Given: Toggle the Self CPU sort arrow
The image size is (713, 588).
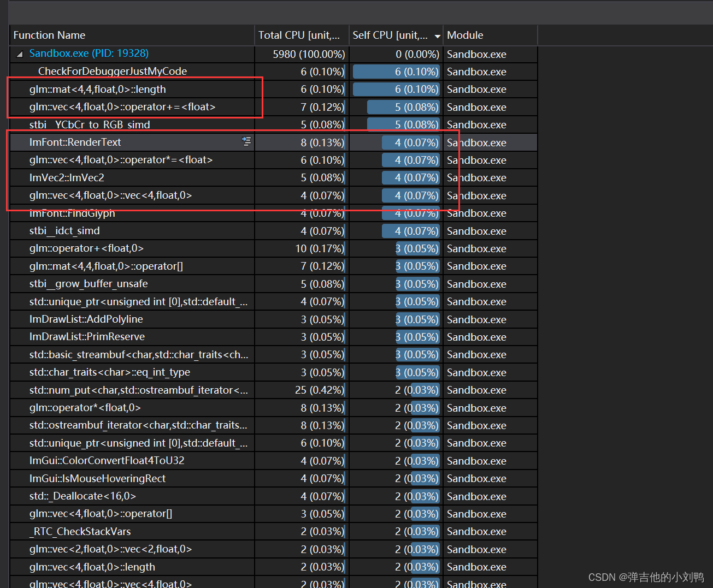Looking at the screenshot, I should click(437, 37).
